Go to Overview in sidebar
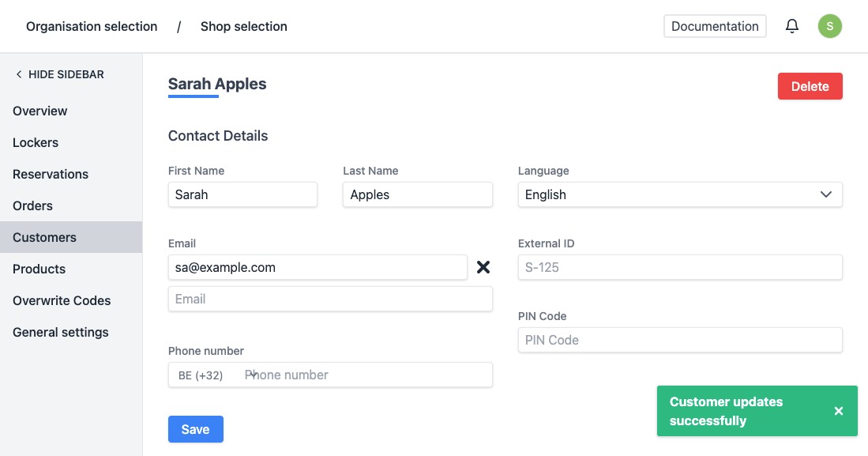The height and width of the screenshot is (456, 868). 40,111
